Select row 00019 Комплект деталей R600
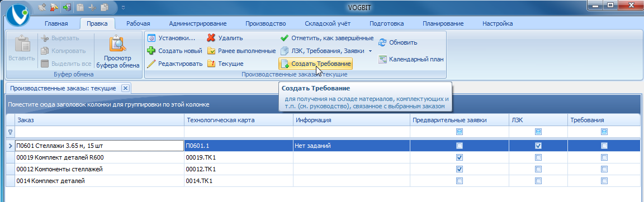The image size is (644, 202). pos(324,157)
